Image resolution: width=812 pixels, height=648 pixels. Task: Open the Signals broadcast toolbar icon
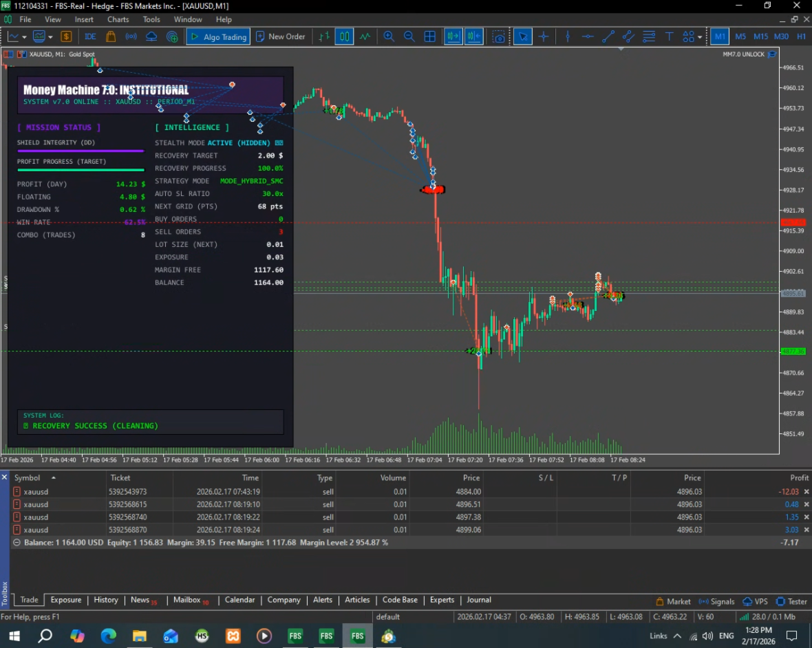tap(131, 36)
